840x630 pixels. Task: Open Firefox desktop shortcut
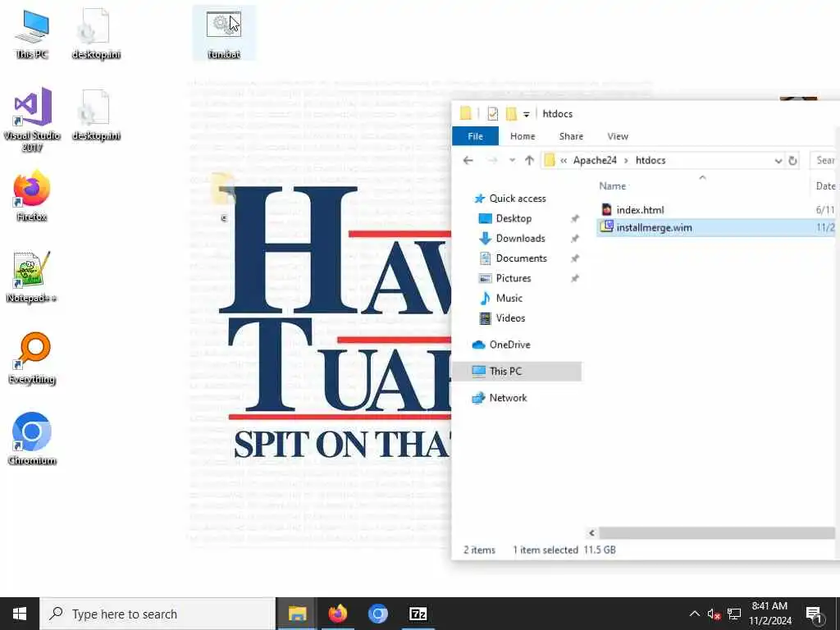pyautogui.click(x=32, y=195)
